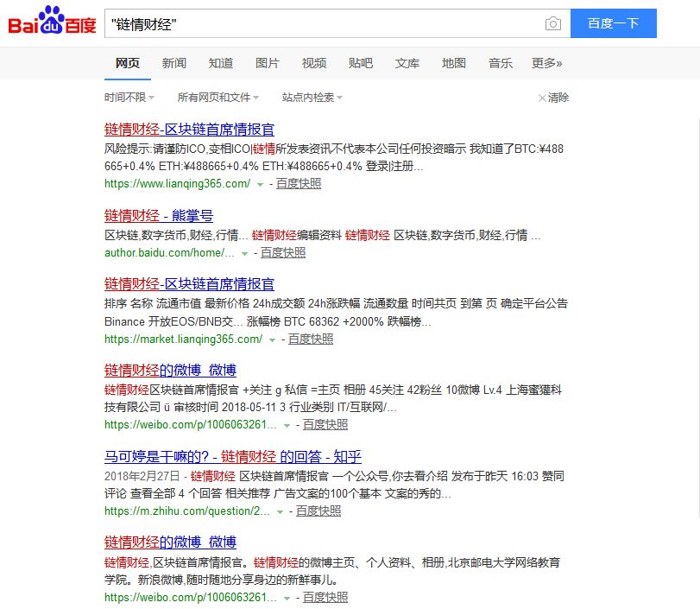This screenshot has width=700, height=609.
Task: Select the 视频 video search tab
Action: tap(314, 62)
